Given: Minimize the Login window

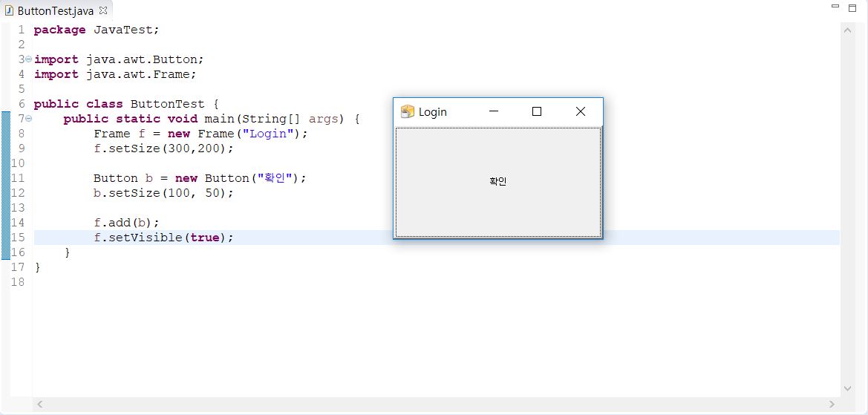Looking at the screenshot, I should click(494, 112).
